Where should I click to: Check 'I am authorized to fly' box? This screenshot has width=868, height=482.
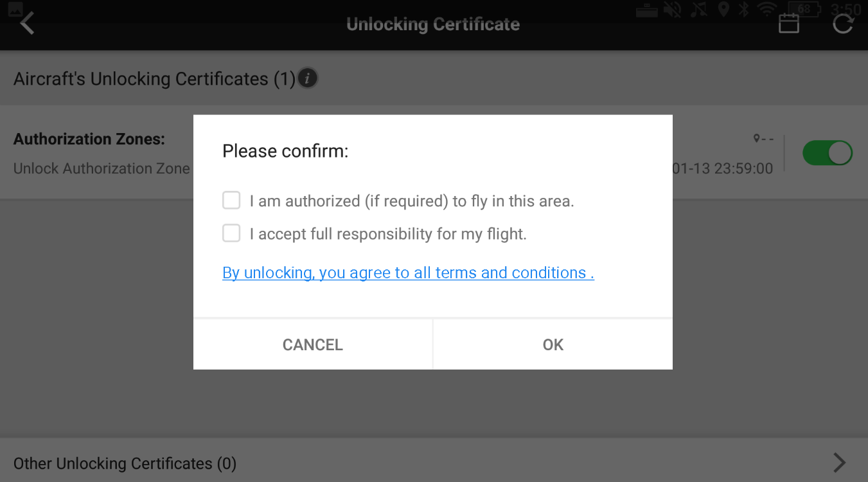[231, 201]
